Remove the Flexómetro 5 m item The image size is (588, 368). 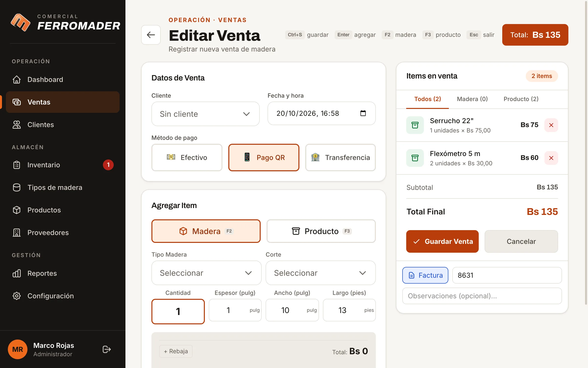point(551,158)
